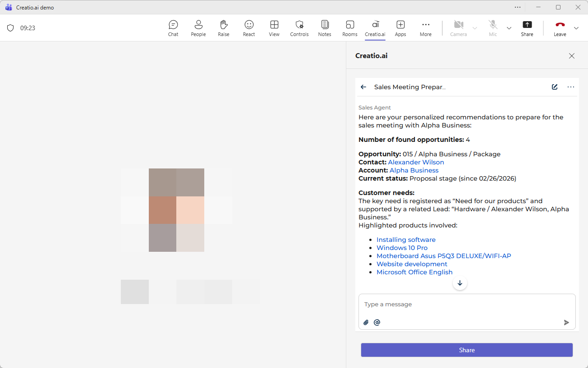588x368 pixels.
Task: Open the Chat panel
Action: [173, 28]
